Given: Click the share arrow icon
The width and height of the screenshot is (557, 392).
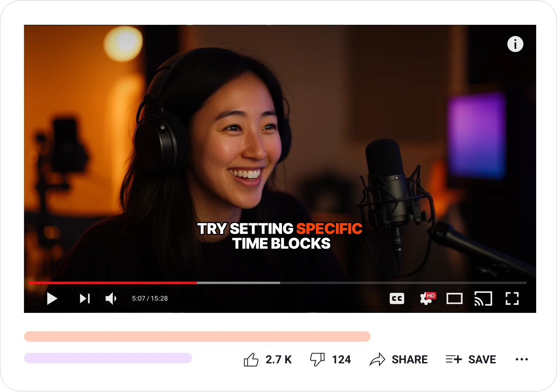Looking at the screenshot, I should (377, 360).
